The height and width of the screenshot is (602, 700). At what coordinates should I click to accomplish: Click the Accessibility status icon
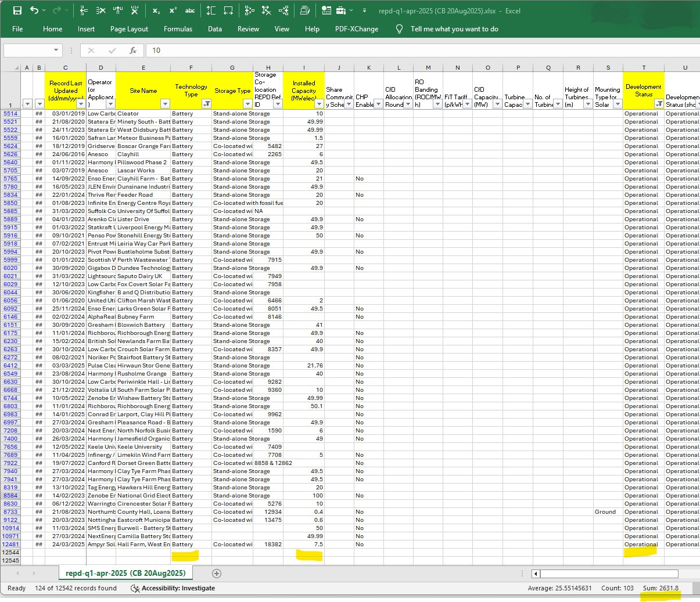(135, 588)
